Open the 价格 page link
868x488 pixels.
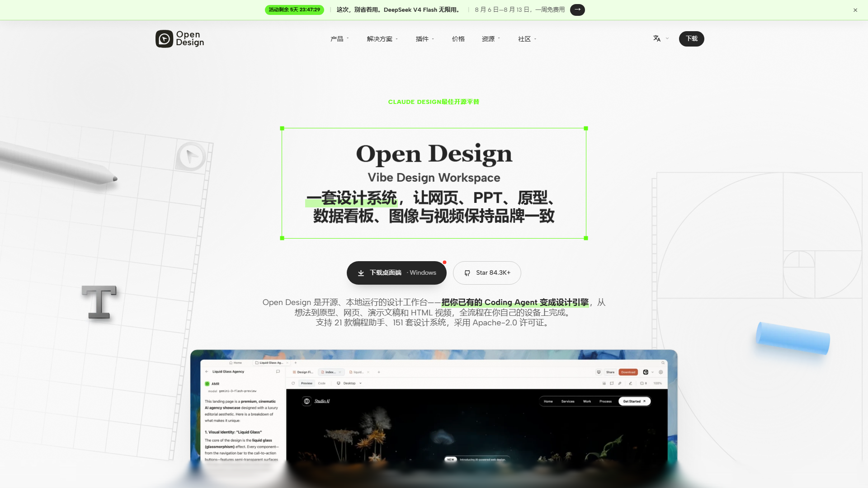tap(458, 39)
